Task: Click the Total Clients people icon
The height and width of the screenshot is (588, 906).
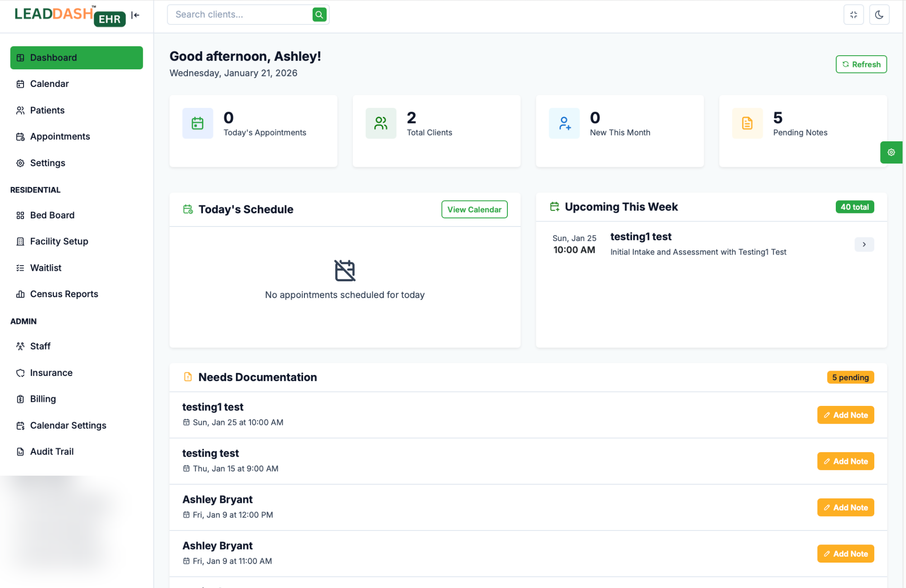Action: pos(381,123)
